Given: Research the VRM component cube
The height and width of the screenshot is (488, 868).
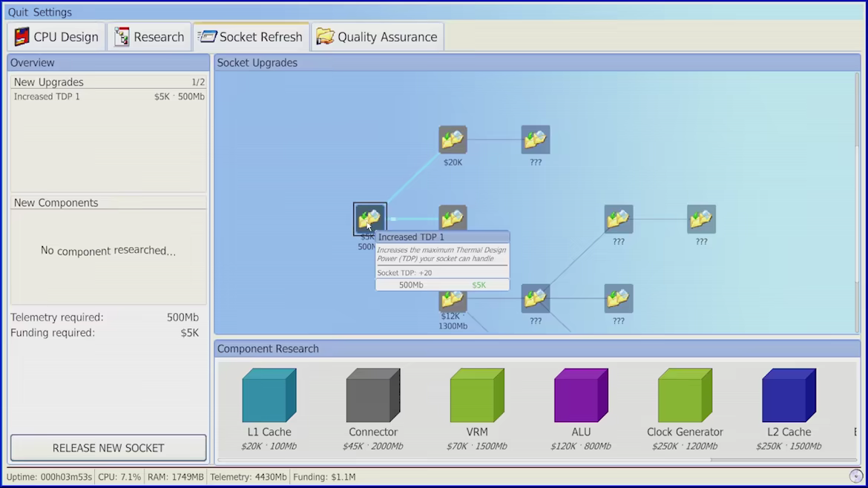Looking at the screenshot, I should 477,395.
